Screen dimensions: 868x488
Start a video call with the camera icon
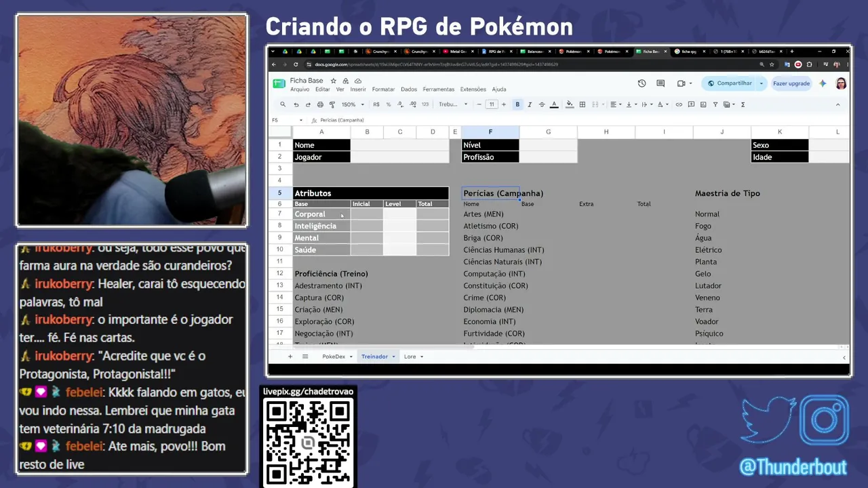pos(683,83)
